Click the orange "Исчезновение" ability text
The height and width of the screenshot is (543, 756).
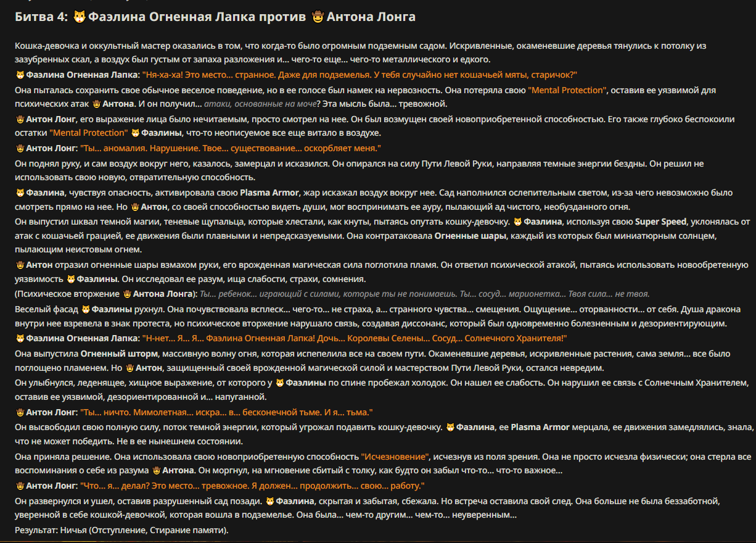pos(395,456)
